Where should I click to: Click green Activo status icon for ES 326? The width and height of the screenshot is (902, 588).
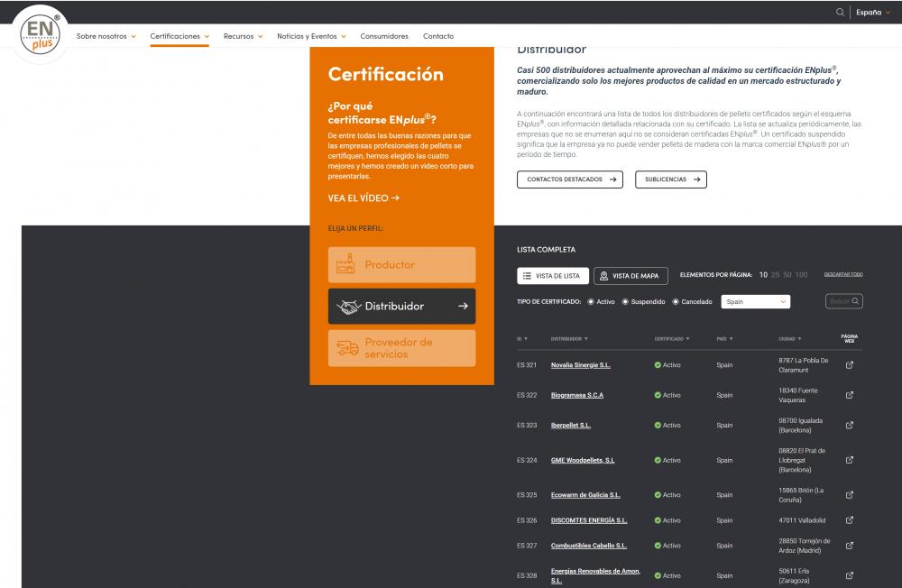pyautogui.click(x=658, y=520)
